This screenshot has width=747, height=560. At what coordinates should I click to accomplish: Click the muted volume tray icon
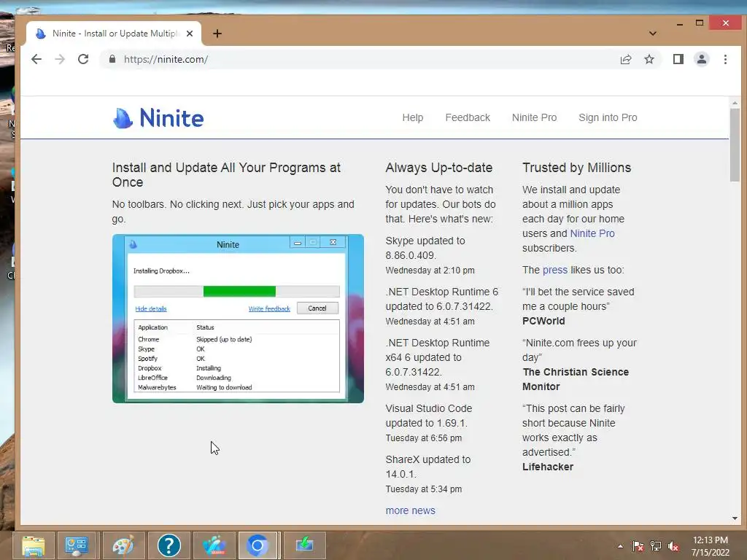click(x=673, y=546)
